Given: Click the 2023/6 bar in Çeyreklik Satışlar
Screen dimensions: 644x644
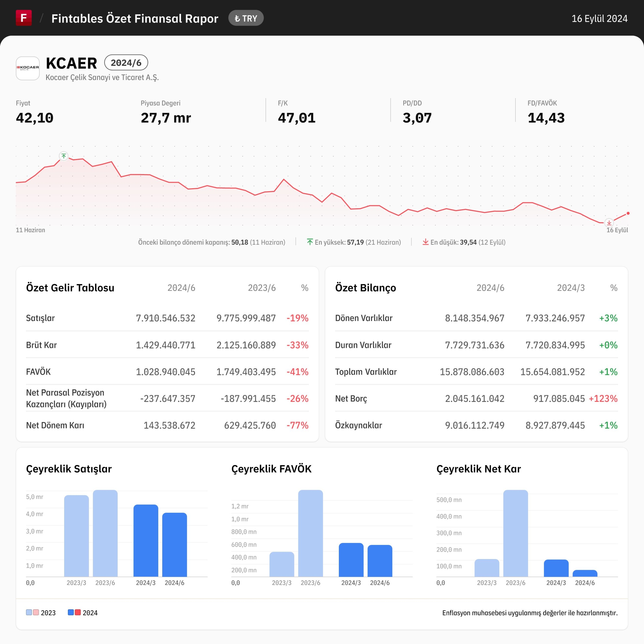Looking at the screenshot, I should [x=105, y=533].
